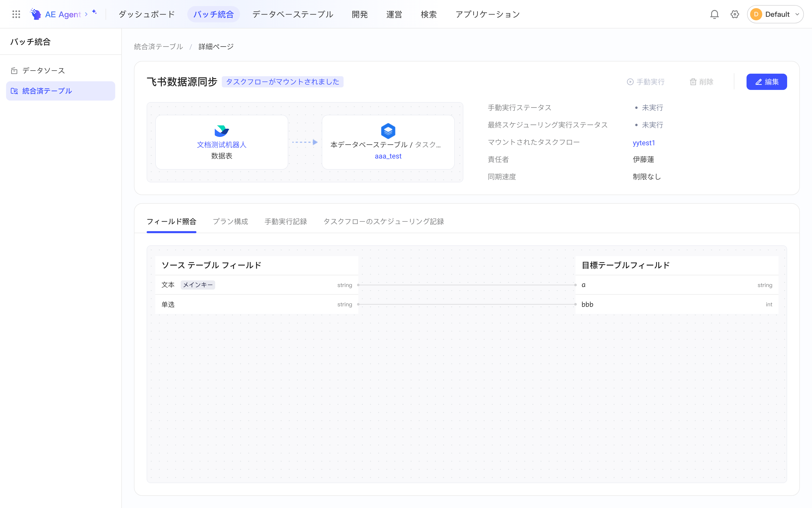Open the タスクフローのスケジューリング記録 tab
The height and width of the screenshot is (508, 812).
383,221
